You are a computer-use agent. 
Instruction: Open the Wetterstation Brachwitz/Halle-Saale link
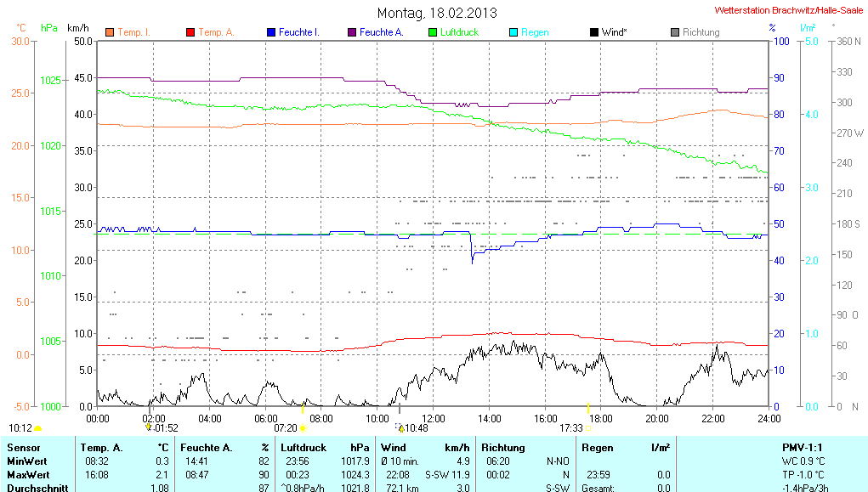click(x=789, y=10)
